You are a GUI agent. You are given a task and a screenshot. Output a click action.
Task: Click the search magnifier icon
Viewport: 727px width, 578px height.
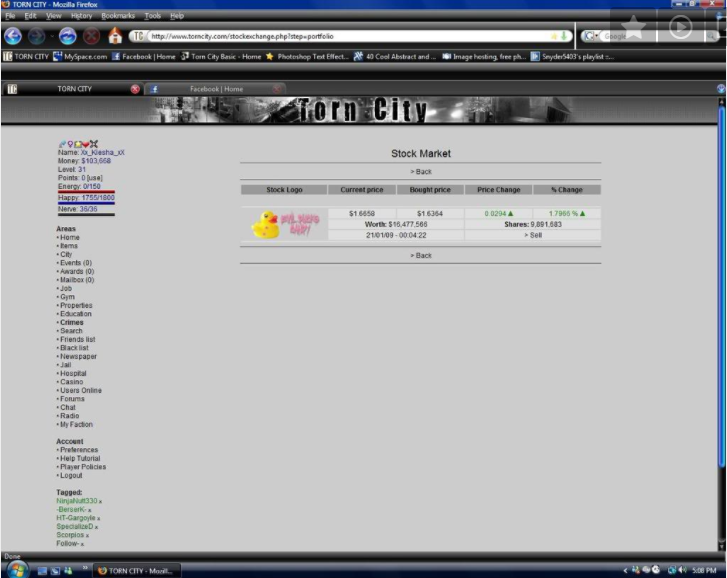711,36
